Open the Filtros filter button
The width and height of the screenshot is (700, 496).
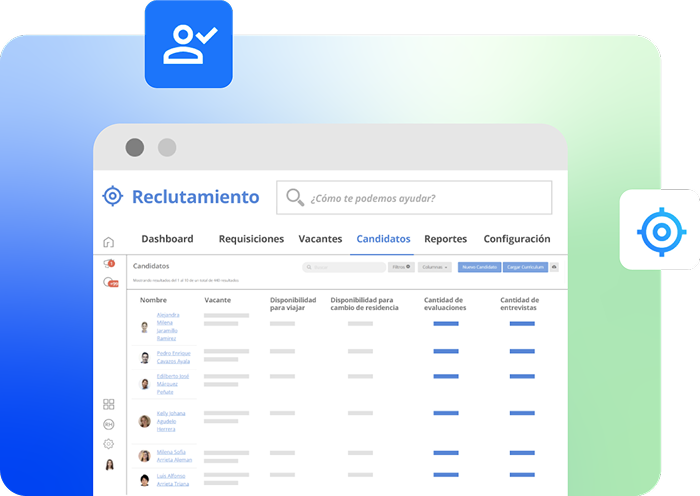click(x=401, y=267)
